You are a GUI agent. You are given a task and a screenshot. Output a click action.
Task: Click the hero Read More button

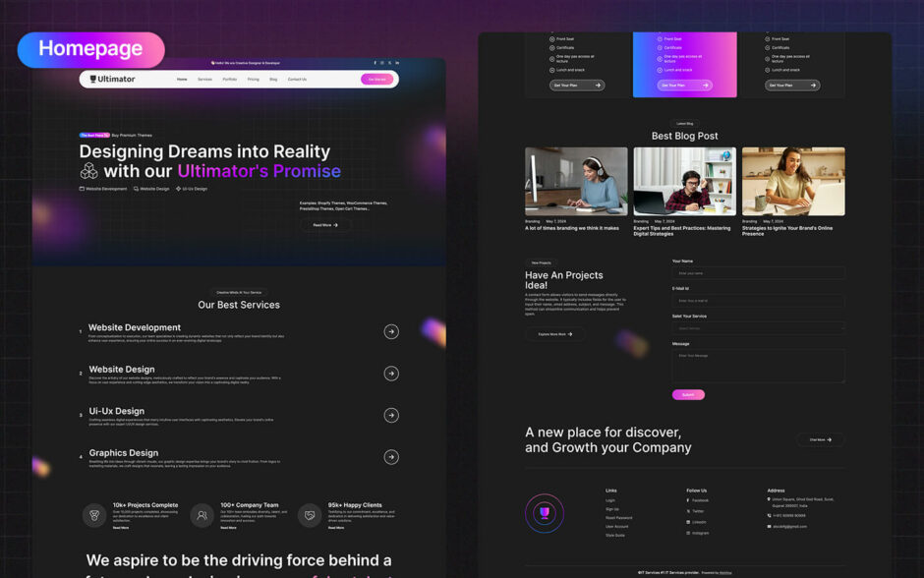(x=325, y=225)
